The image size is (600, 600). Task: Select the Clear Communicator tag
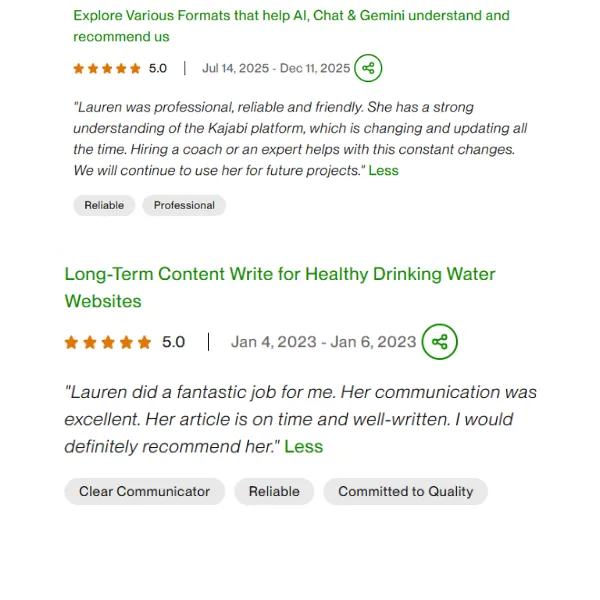tap(144, 491)
